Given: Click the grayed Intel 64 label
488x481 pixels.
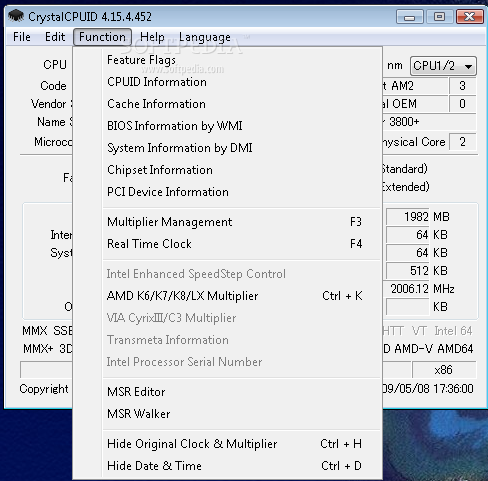Looking at the screenshot, I should coord(453,331).
